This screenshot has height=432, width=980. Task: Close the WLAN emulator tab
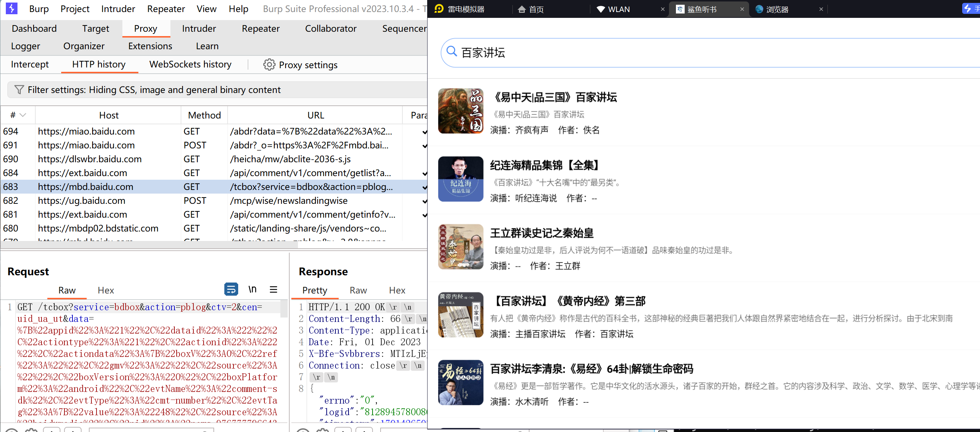point(663,9)
